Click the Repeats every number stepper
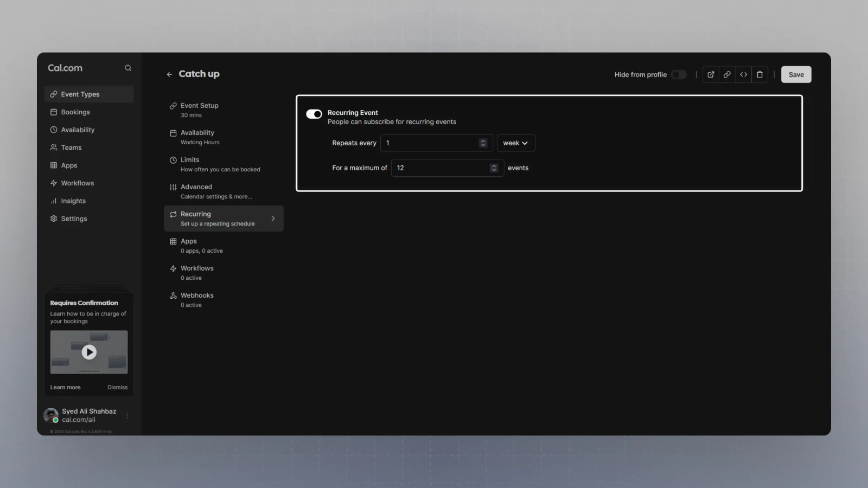This screenshot has width=868, height=488. point(483,143)
